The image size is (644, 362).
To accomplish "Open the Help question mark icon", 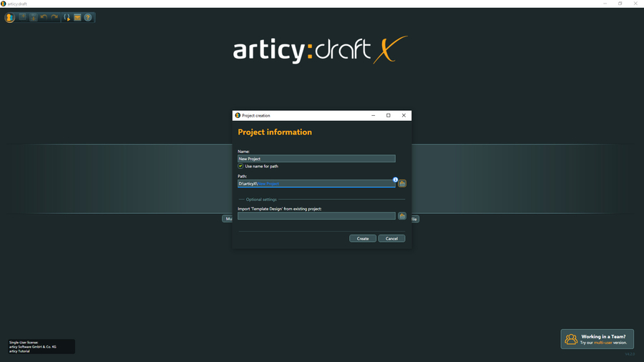I will (x=88, y=17).
